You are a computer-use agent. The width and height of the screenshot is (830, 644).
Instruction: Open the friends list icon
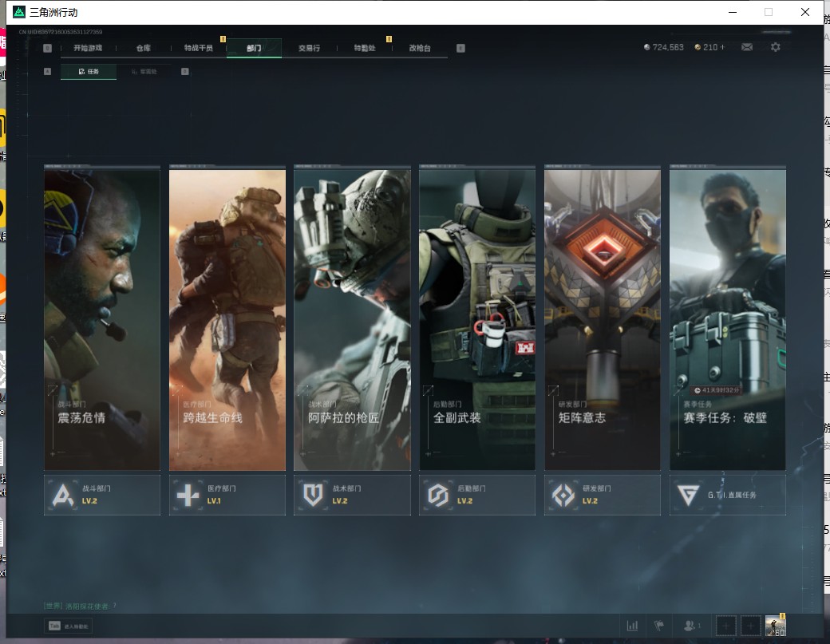coord(691,626)
